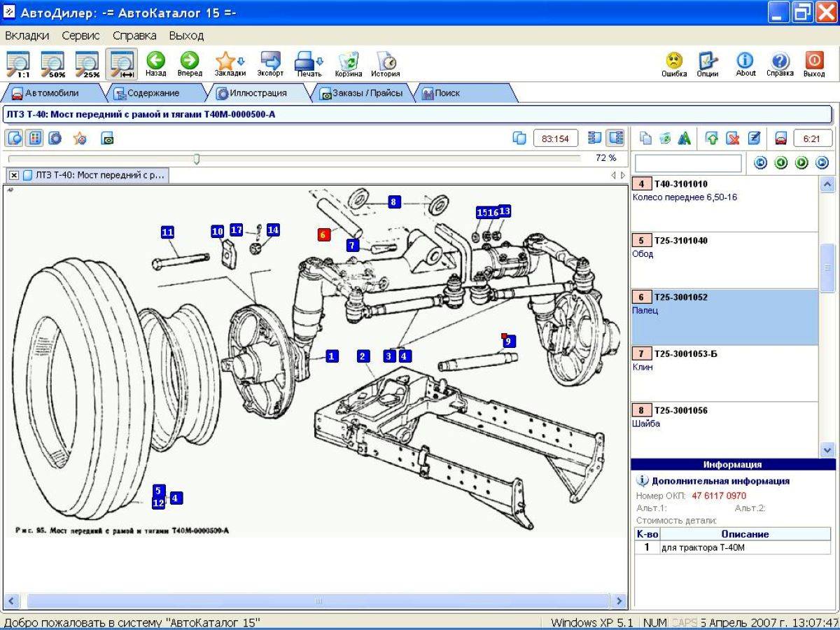Toggle the highlighted tree layout button
The width and height of the screenshot is (840, 630).
coord(616,138)
